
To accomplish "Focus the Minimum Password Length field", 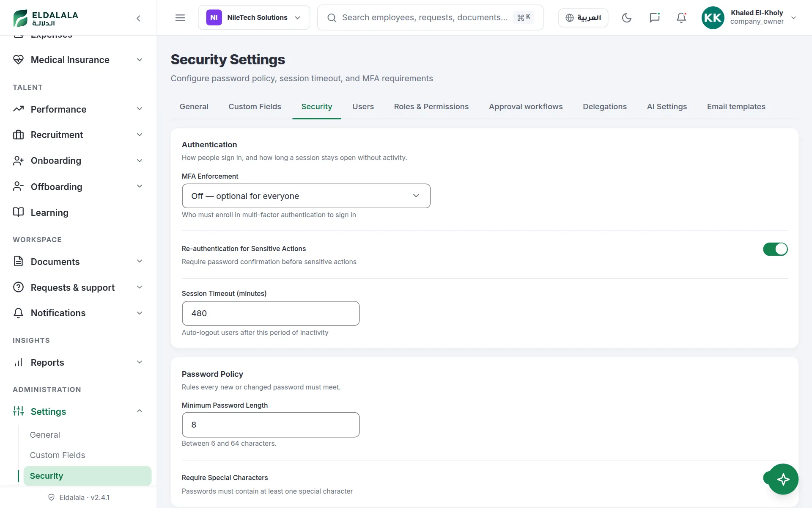I will click(271, 425).
